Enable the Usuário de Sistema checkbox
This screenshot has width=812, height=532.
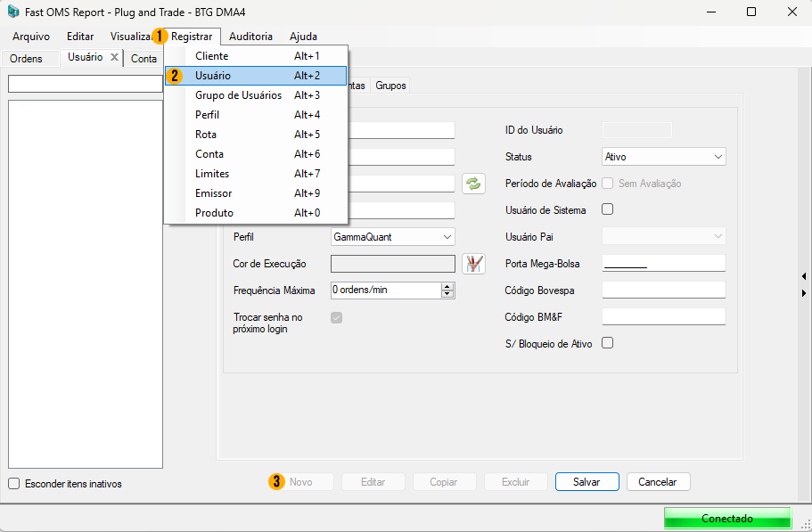(x=608, y=209)
